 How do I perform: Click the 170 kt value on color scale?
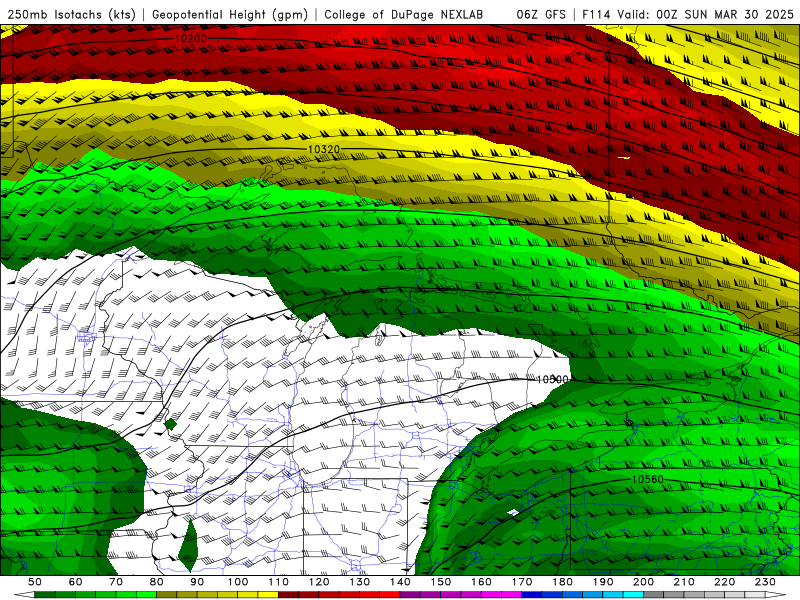[522, 582]
